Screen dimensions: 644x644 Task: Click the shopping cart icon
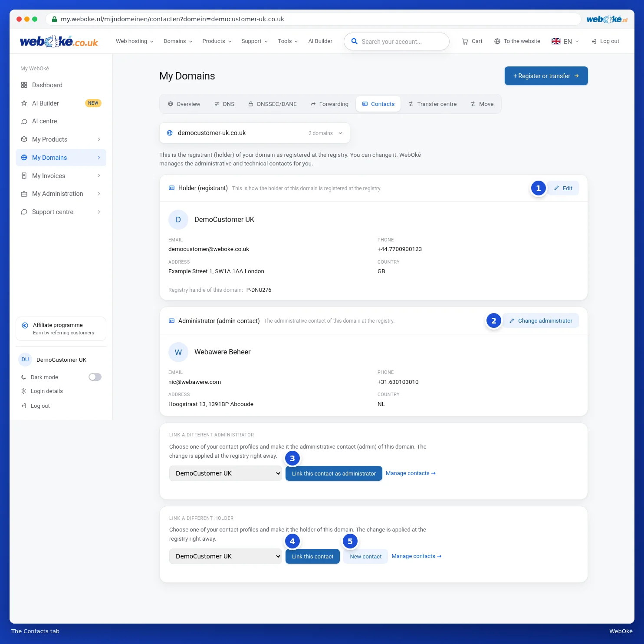point(465,41)
